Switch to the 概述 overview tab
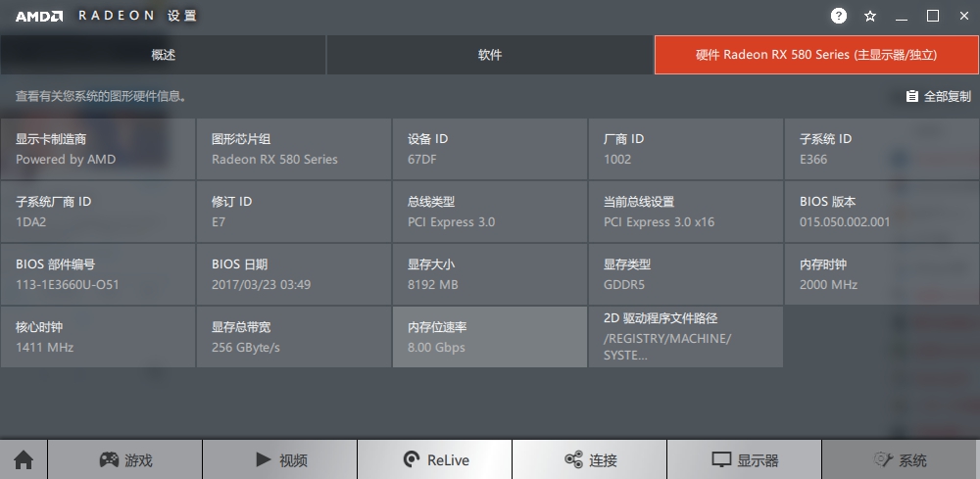The width and height of the screenshot is (980, 479). (x=163, y=55)
